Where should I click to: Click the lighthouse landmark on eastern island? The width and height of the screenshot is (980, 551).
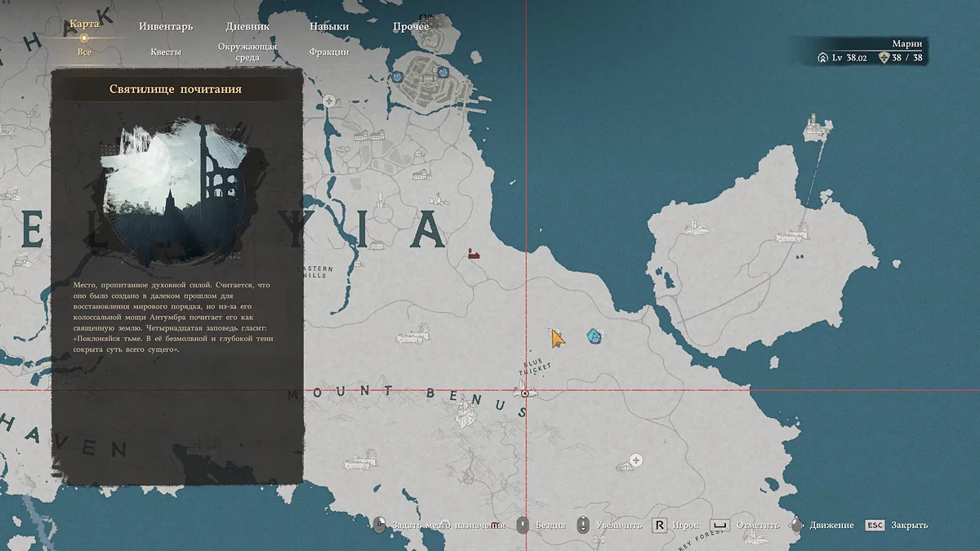[814, 127]
